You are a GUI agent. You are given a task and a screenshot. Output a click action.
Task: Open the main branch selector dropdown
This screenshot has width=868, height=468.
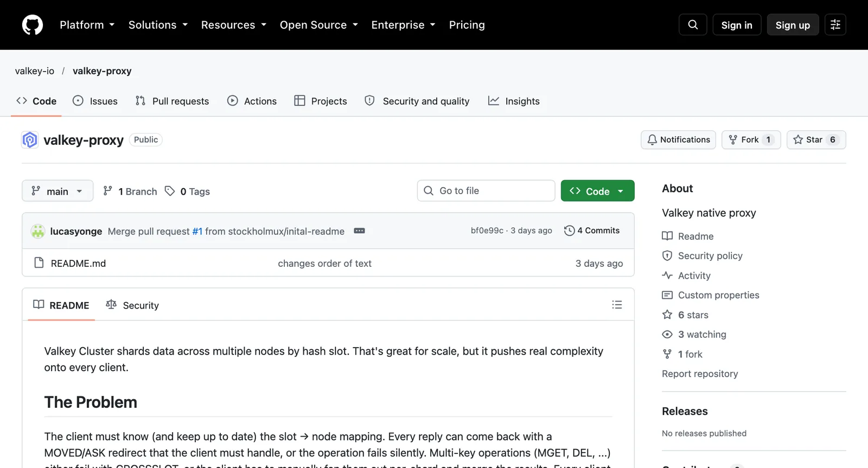pos(58,191)
